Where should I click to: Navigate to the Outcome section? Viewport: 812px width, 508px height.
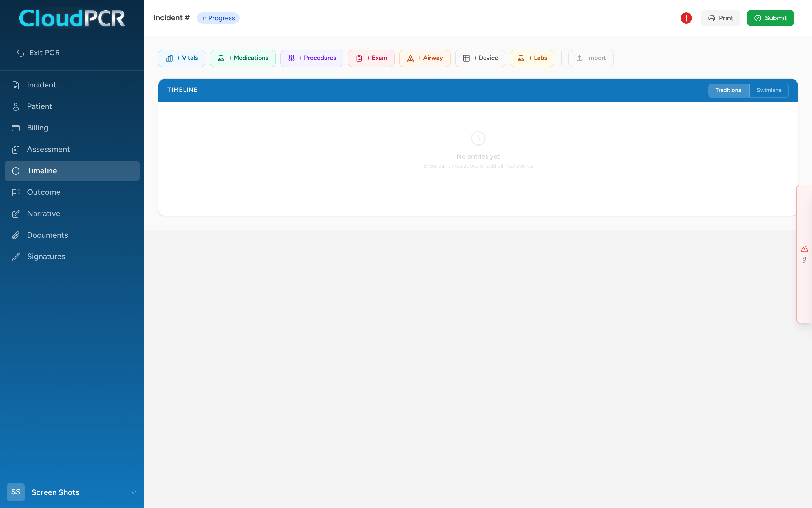click(72, 192)
